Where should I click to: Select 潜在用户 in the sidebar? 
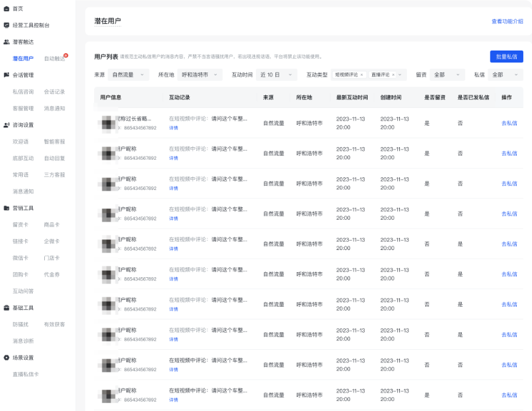23,58
